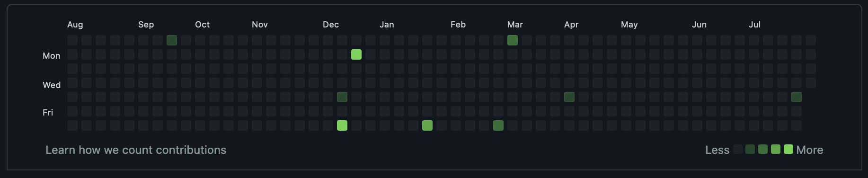Image resolution: width=868 pixels, height=178 pixels.
Task: Select the green Sunday cell under Mar
Action: [513, 40]
